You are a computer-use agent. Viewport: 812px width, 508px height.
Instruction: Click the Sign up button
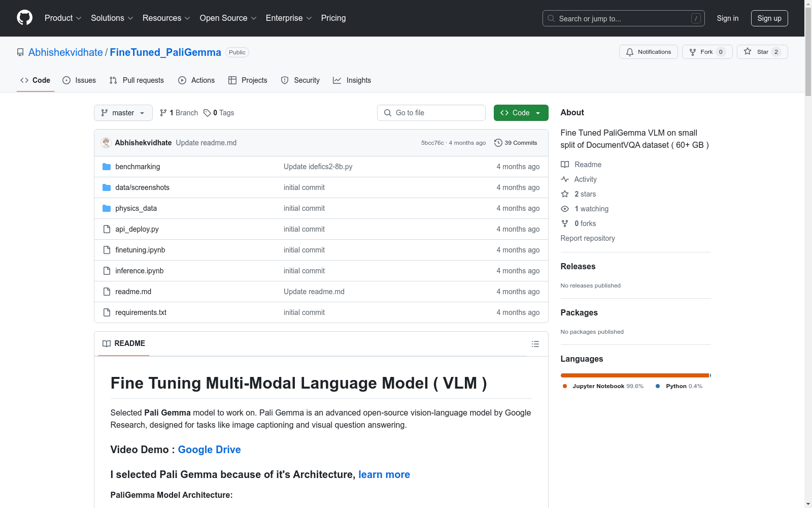coord(769,18)
